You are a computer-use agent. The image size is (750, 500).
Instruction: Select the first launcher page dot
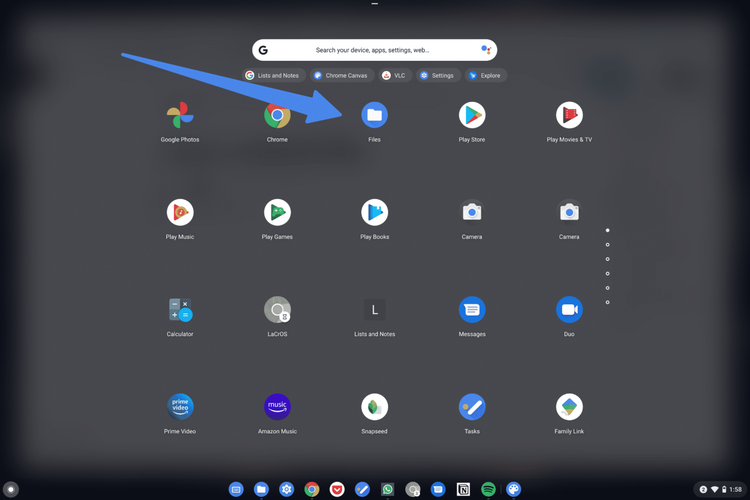pyautogui.click(x=607, y=230)
